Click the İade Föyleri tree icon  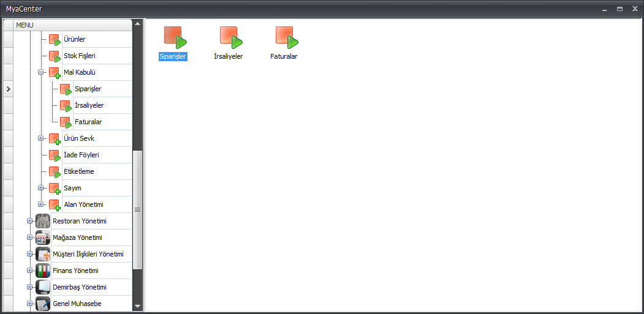click(x=55, y=155)
